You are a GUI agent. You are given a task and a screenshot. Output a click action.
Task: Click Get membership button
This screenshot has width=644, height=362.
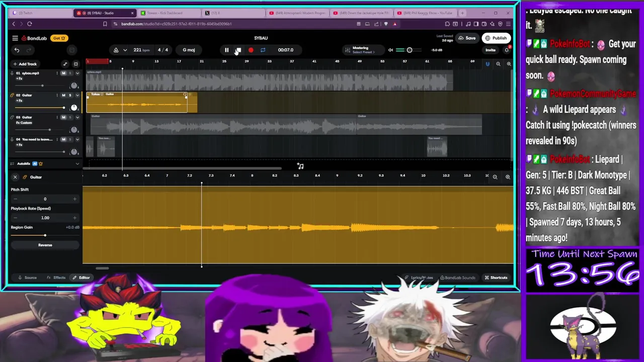point(59,38)
